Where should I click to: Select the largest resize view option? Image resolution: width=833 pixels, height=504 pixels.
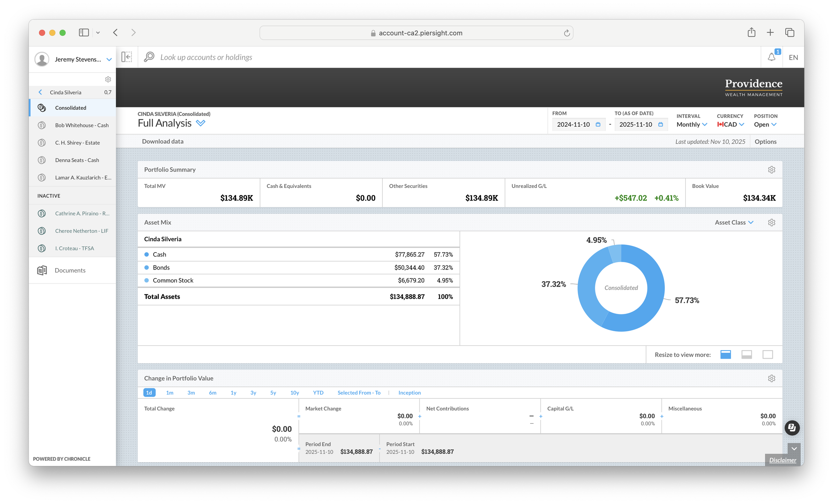tap(767, 354)
